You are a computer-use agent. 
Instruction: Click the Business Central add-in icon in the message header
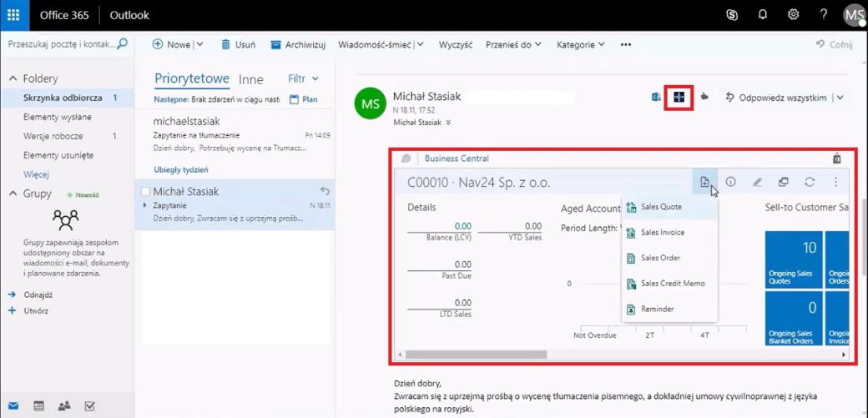pos(679,97)
